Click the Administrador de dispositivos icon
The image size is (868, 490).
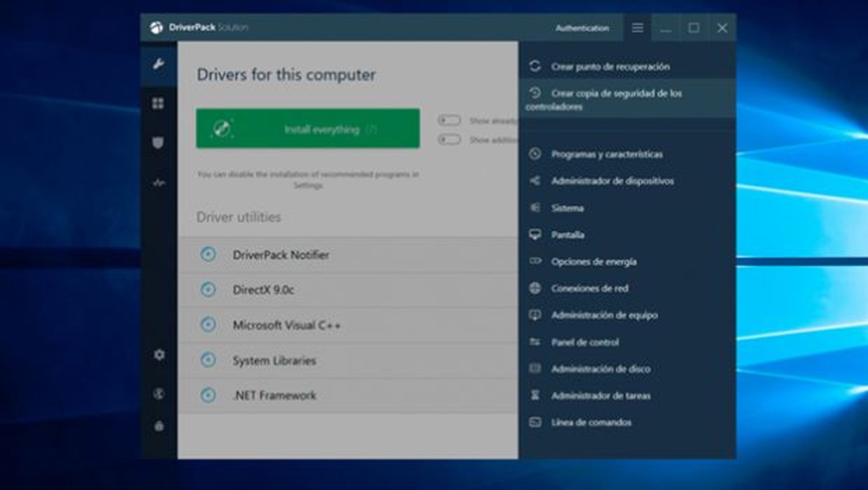tap(535, 180)
